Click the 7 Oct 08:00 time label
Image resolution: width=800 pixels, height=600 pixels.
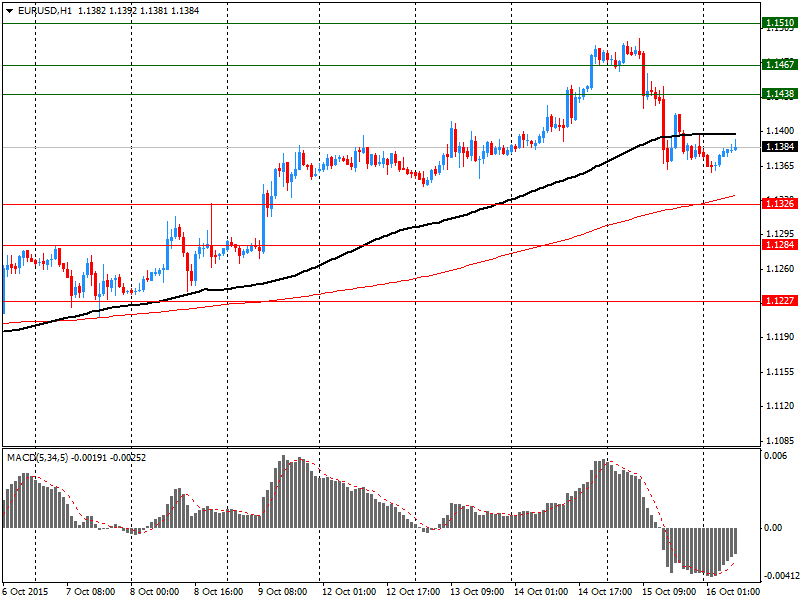[91, 591]
